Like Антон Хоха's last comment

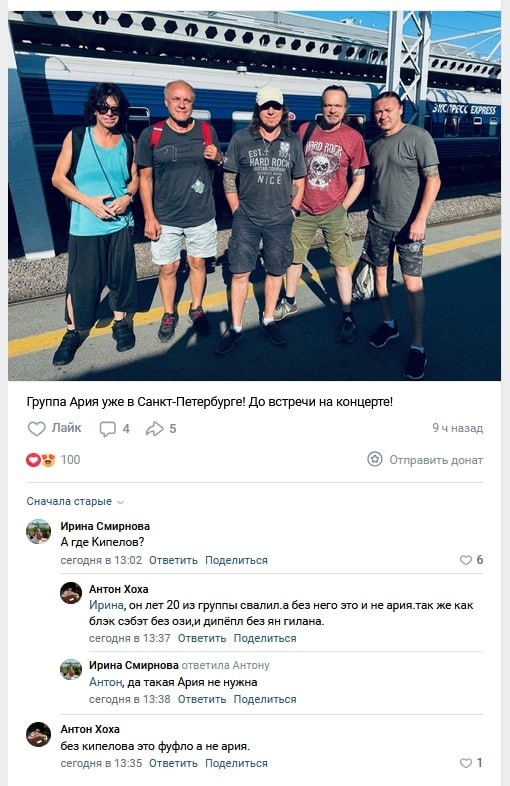[x=466, y=763]
